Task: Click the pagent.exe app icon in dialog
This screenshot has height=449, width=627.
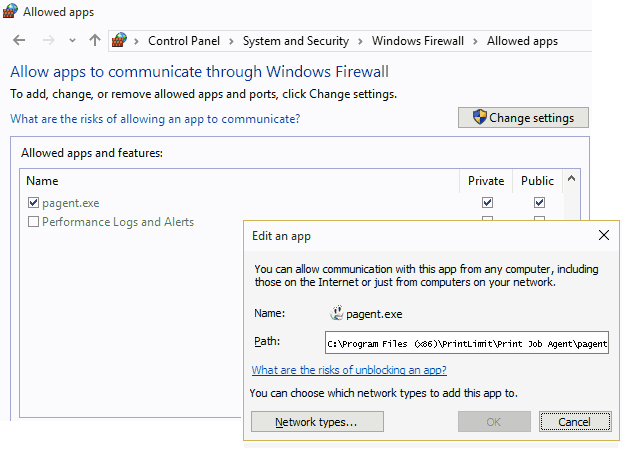Action: pos(337,313)
